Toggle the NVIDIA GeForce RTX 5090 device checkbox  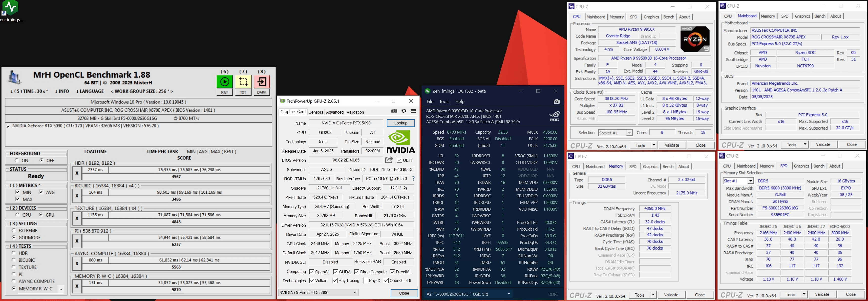[8, 126]
